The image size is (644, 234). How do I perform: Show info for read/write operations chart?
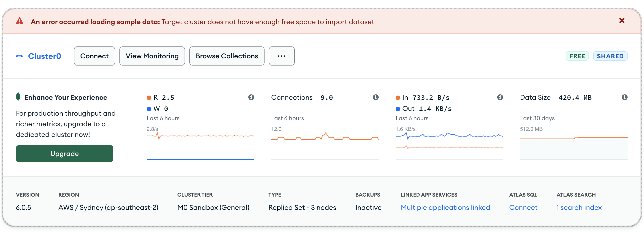click(251, 97)
